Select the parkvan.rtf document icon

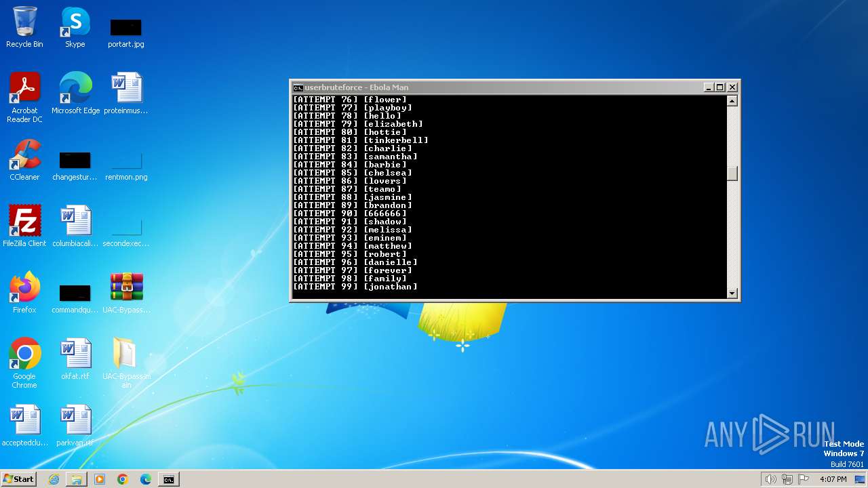[75, 426]
